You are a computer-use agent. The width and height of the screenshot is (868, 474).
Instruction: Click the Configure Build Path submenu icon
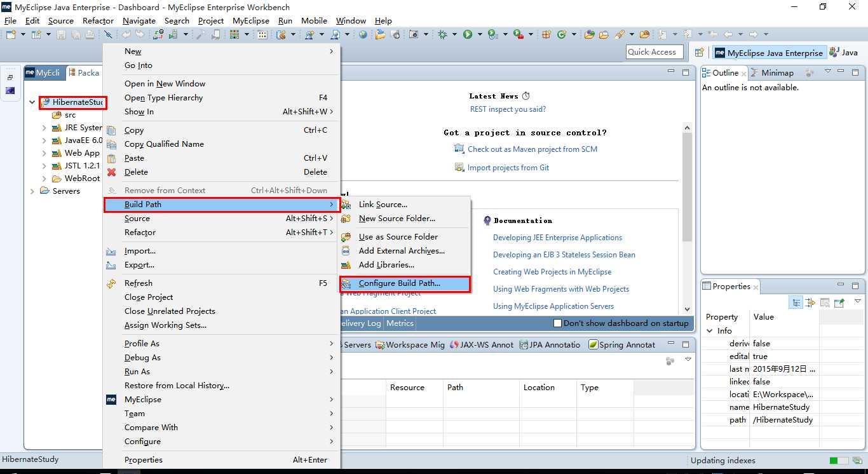pos(346,284)
